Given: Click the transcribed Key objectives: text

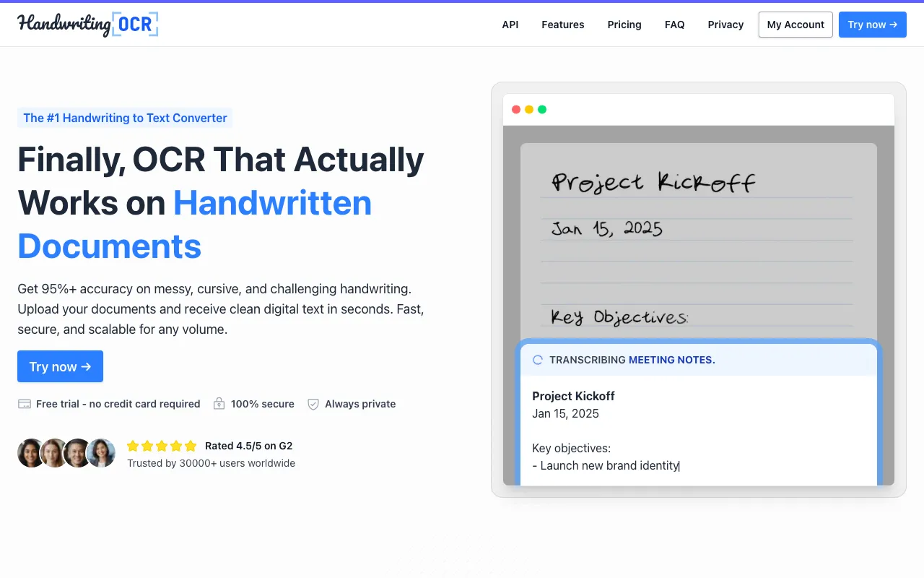Looking at the screenshot, I should [x=571, y=448].
